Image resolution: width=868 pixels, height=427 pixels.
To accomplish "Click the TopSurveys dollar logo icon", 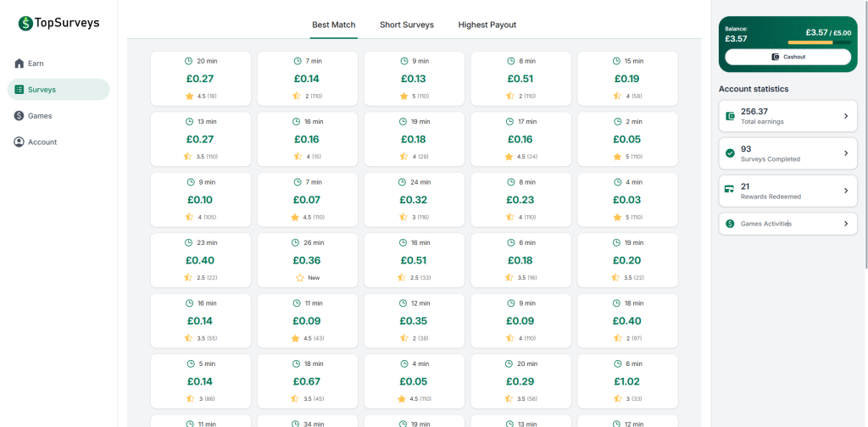I will (x=25, y=23).
